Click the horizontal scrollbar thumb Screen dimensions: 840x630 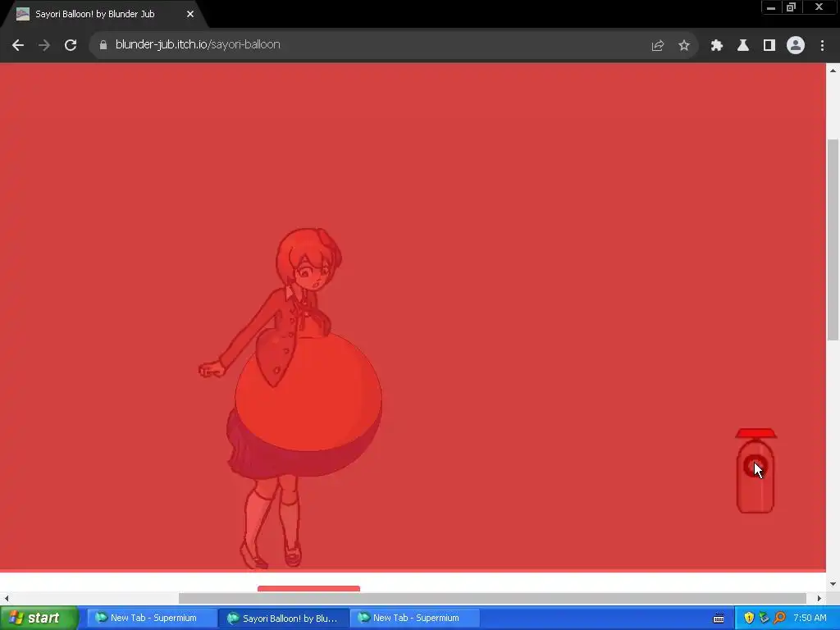tap(492, 598)
